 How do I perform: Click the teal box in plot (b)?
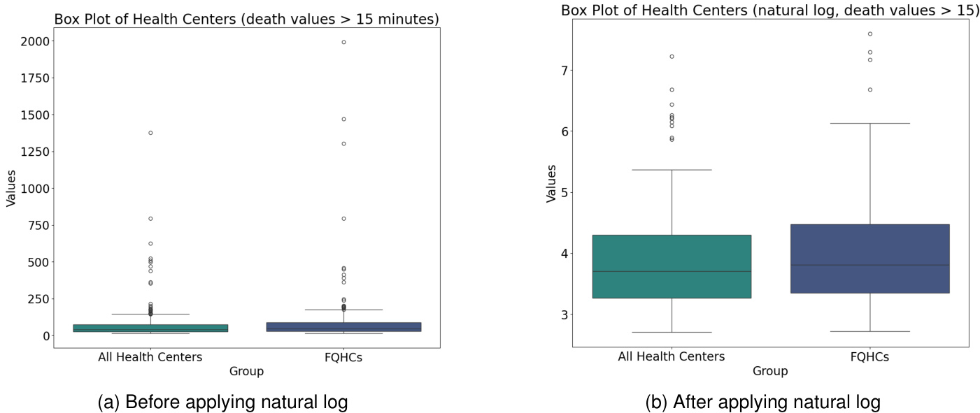[x=672, y=266]
